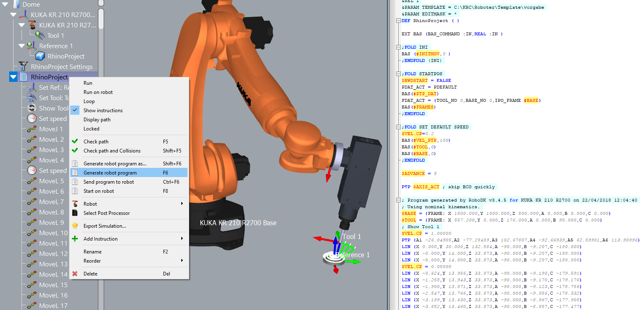Click the Generate robot program as icon
Image resolution: width=644 pixels, height=310 pixels.
[x=75, y=163]
